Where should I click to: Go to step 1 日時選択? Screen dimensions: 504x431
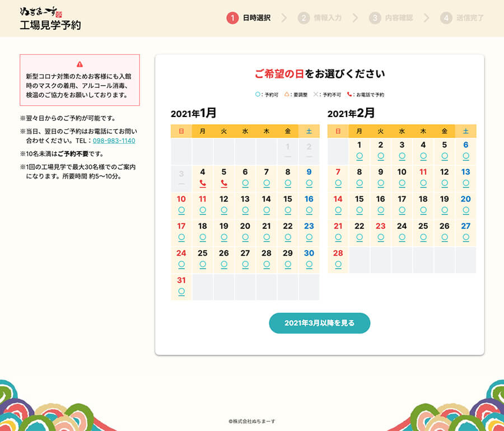tap(249, 18)
